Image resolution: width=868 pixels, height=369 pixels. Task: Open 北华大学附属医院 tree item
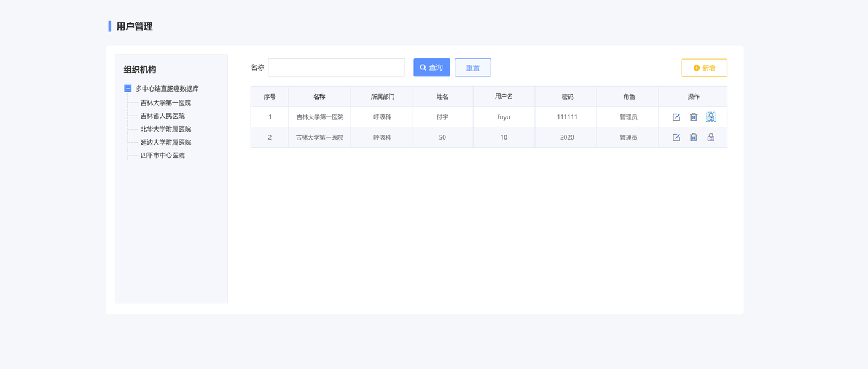pos(165,129)
